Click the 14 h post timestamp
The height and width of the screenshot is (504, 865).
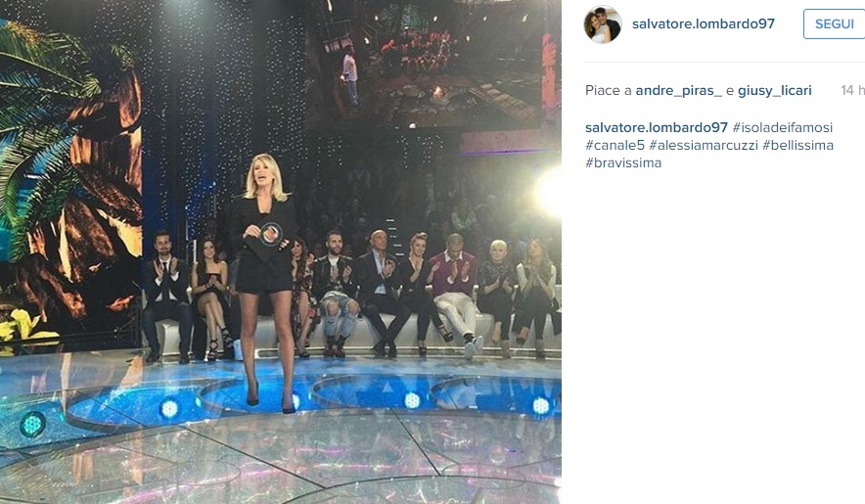pyautogui.click(x=852, y=91)
